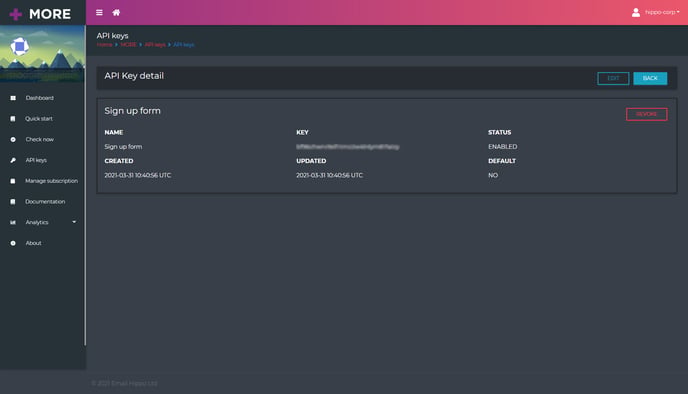Image resolution: width=688 pixels, height=394 pixels.
Task: Open the hippo-corp account dropdown
Action: (662, 12)
